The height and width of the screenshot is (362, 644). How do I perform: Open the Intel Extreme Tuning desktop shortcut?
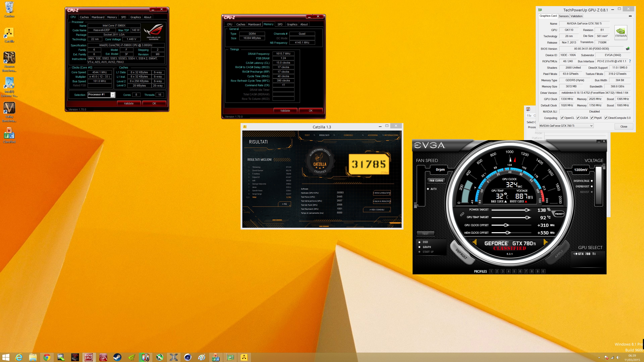click(x=9, y=87)
